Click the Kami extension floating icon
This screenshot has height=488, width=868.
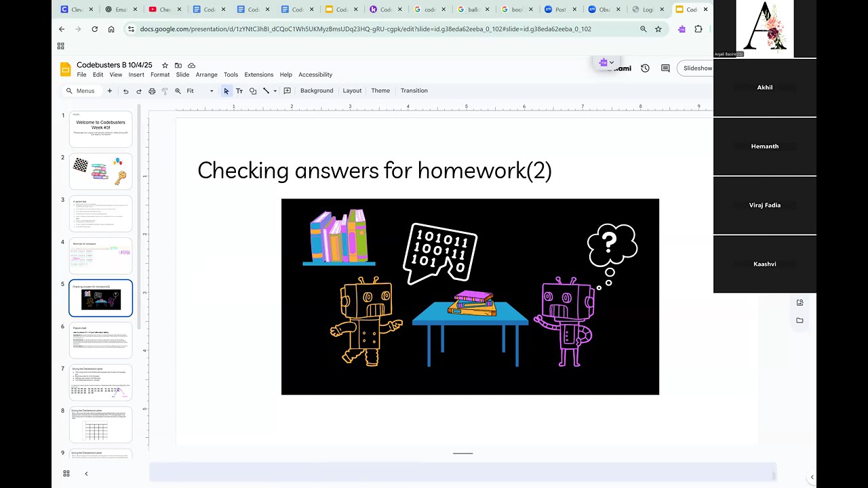(603, 63)
